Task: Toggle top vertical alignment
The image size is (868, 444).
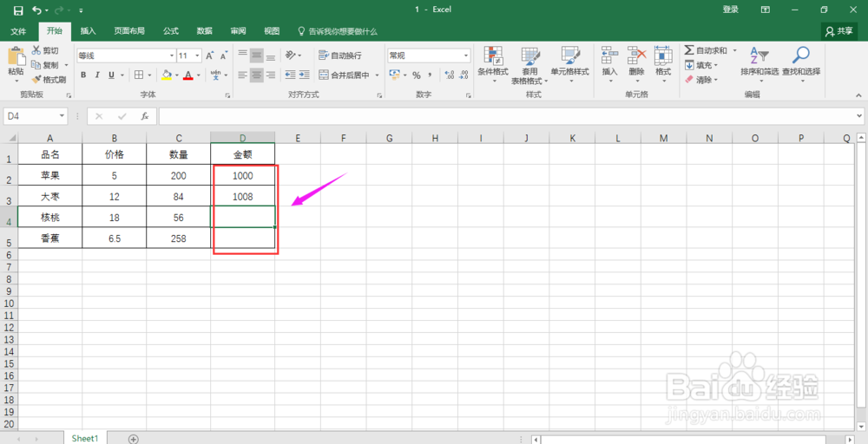Action: coord(242,55)
